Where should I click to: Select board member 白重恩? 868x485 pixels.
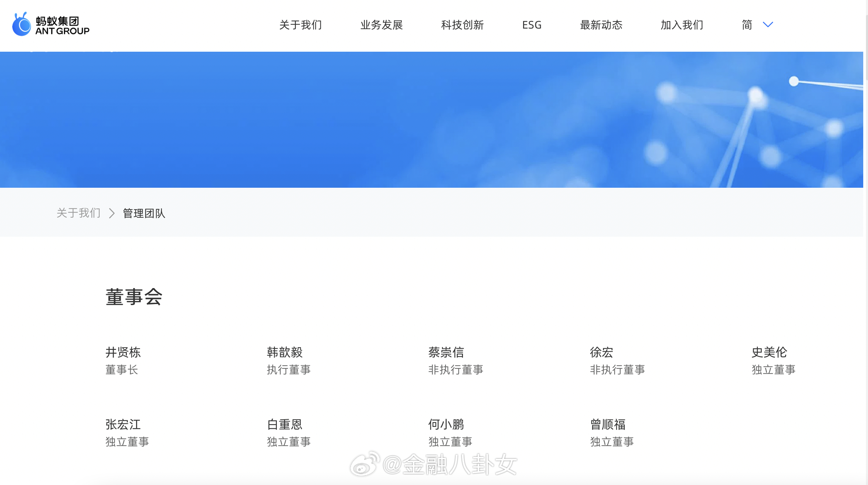click(284, 424)
